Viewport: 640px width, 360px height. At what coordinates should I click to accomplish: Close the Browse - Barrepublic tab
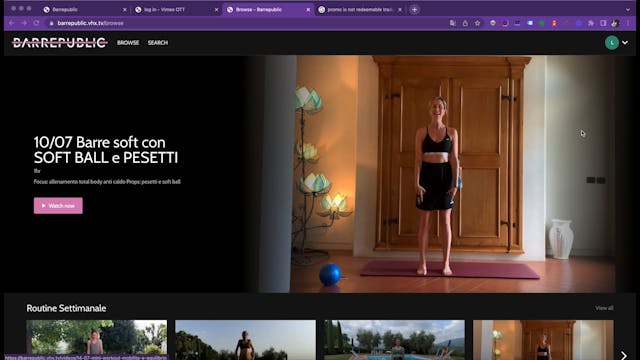pyautogui.click(x=308, y=9)
